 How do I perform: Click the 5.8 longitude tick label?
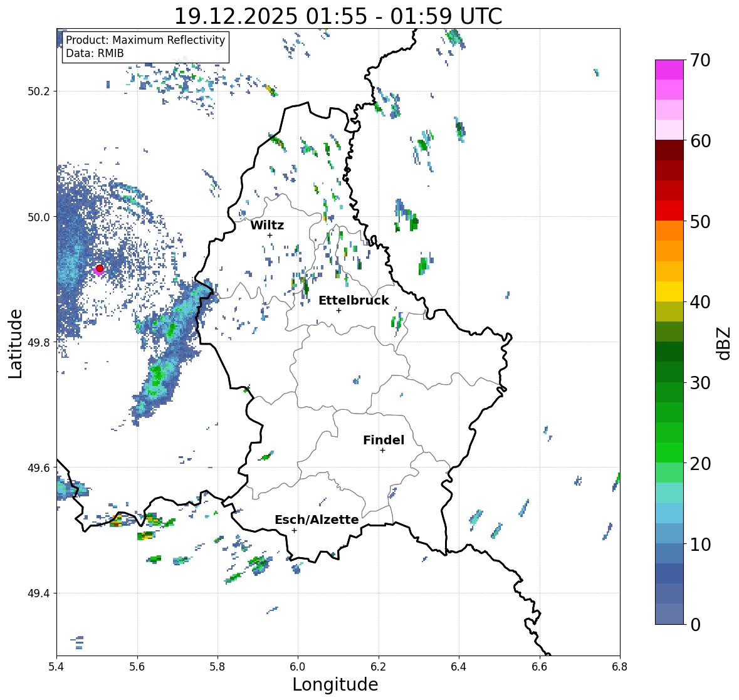(x=218, y=667)
